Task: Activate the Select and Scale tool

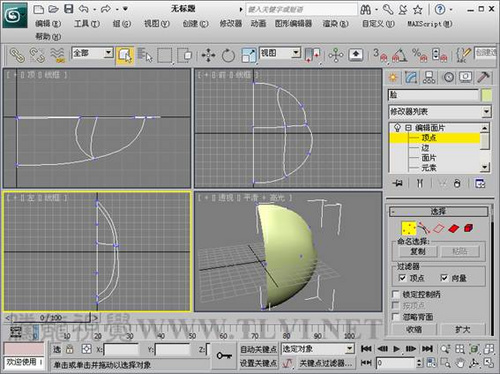Action: click(249, 55)
